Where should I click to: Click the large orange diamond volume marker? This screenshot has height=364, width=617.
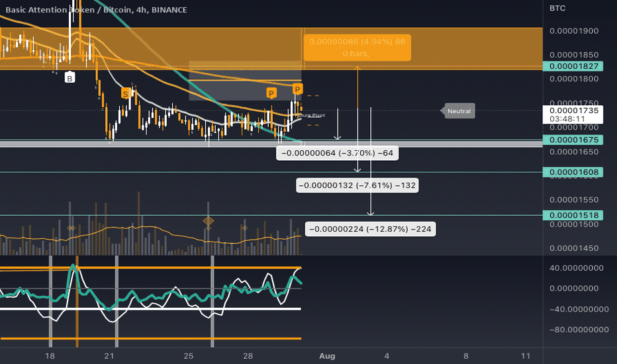[x=208, y=221]
